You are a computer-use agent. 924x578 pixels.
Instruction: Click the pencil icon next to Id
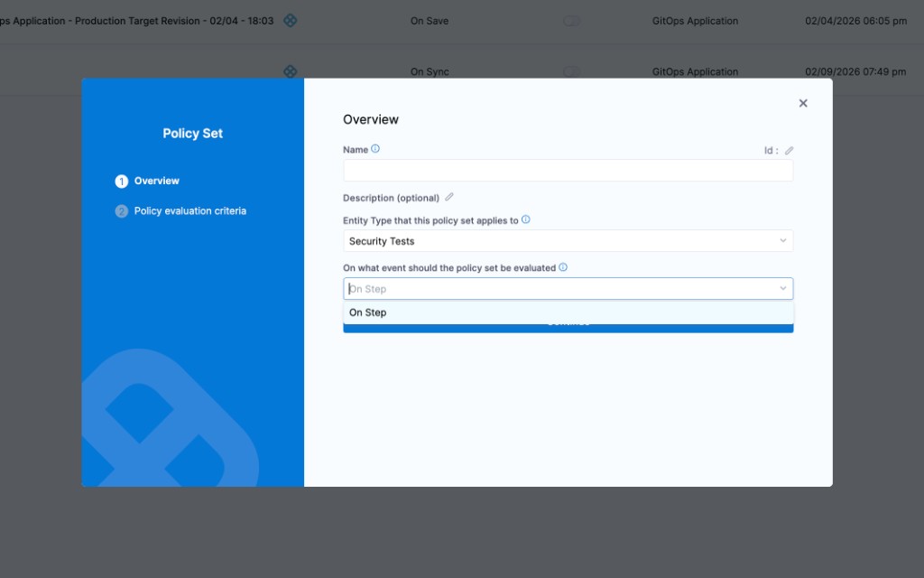pyautogui.click(x=790, y=151)
